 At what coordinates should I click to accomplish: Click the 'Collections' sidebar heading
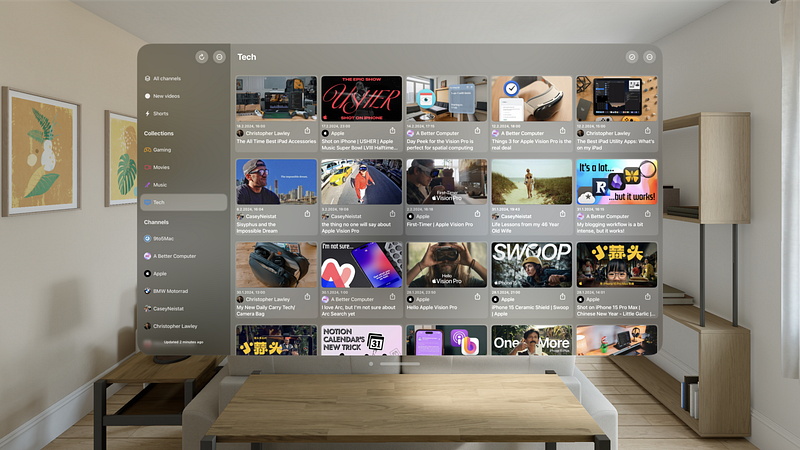[159, 133]
